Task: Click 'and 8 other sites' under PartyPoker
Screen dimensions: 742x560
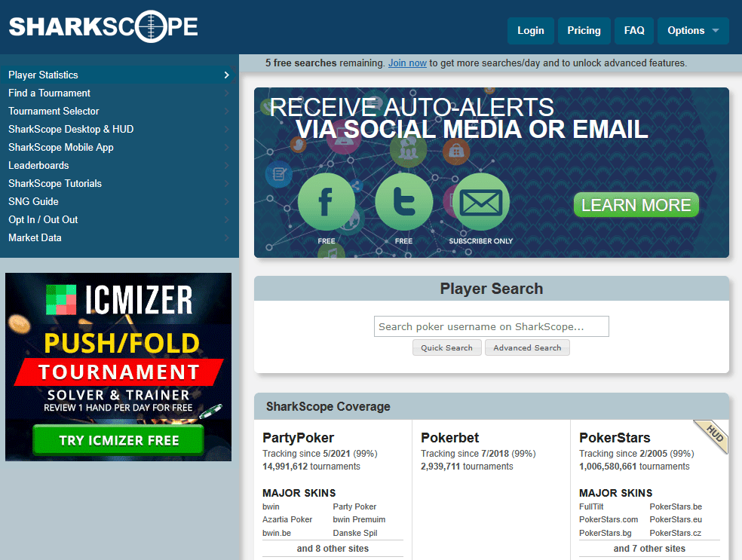Action: click(x=333, y=549)
